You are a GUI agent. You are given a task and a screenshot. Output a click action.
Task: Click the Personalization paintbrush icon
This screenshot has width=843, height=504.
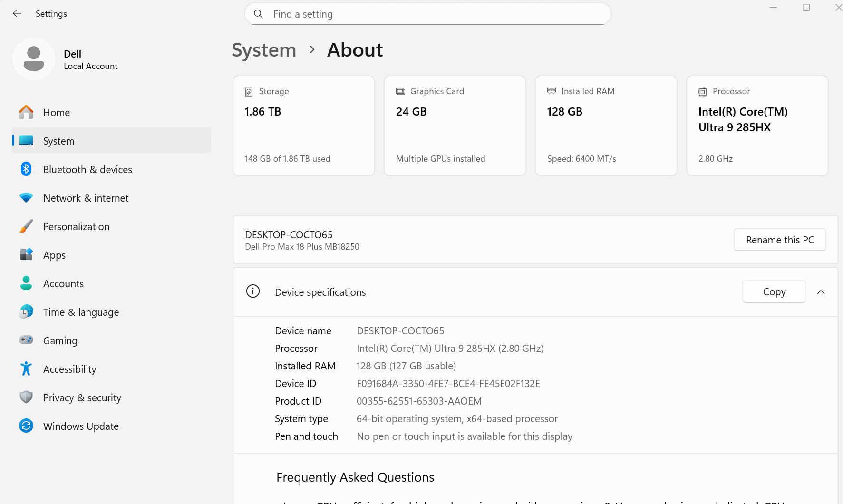[26, 226]
